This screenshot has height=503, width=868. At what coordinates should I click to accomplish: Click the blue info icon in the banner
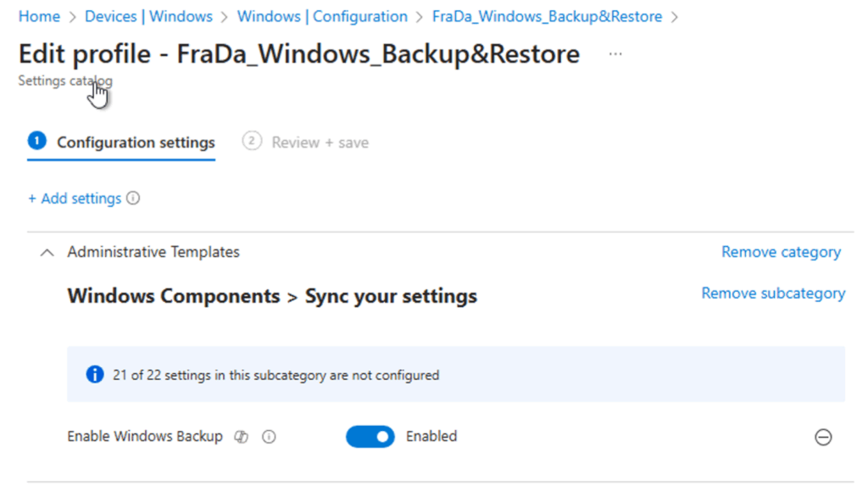pos(95,374)
